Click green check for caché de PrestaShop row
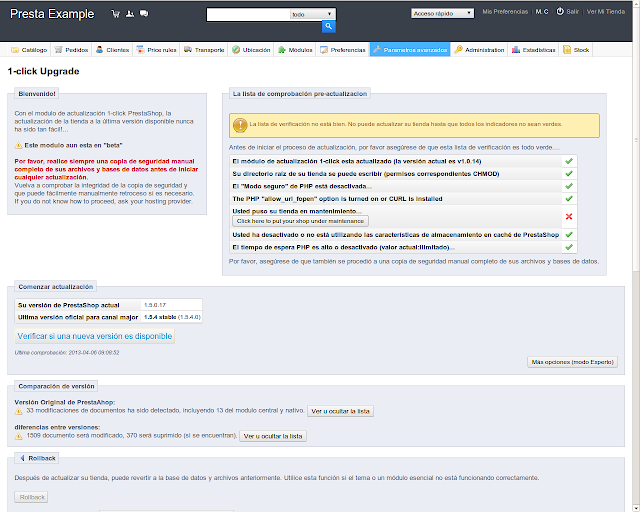Screen dimensions: 640x512 [569, 235]
